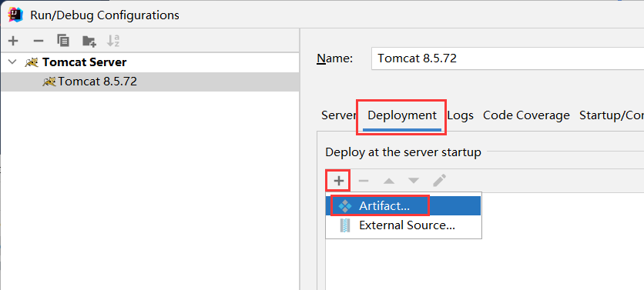Image resolution: width=644 pixels, height=290 pixels.
Task: Collapse the Tomcat Server tree node
Action: pyautogui.click(x=13, y=62)
